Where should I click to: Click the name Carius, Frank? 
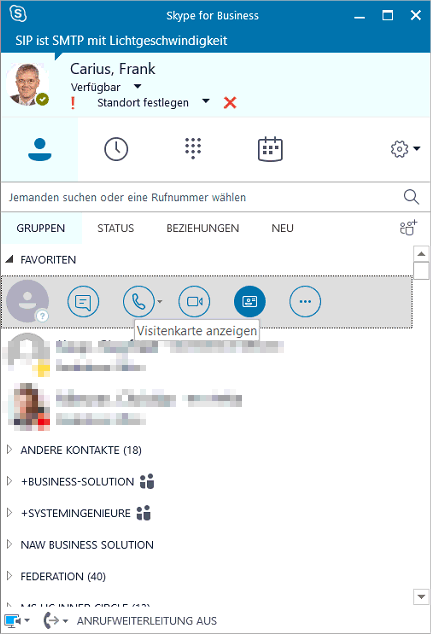[x=113, y=69]
